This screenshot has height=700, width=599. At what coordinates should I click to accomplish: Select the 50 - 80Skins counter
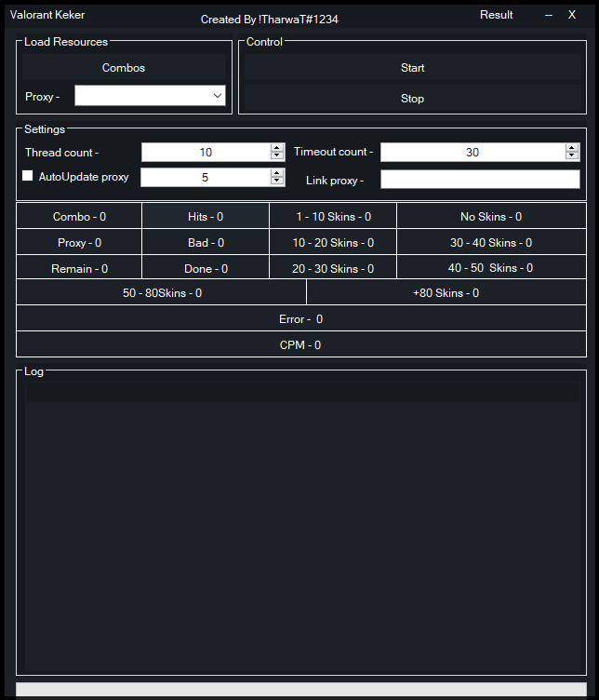coord(162,292)
